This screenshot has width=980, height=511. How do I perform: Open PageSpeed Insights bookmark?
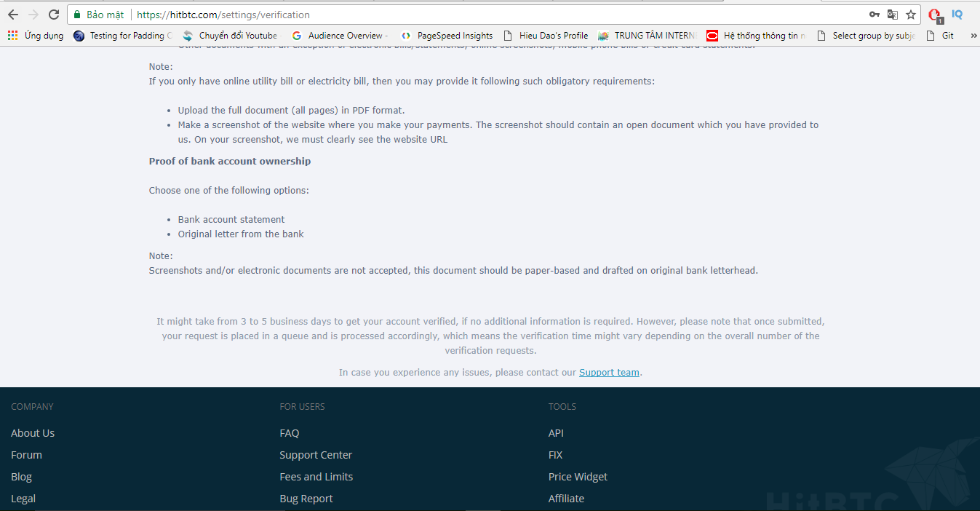pyautogui.click(x=447, y=36)
